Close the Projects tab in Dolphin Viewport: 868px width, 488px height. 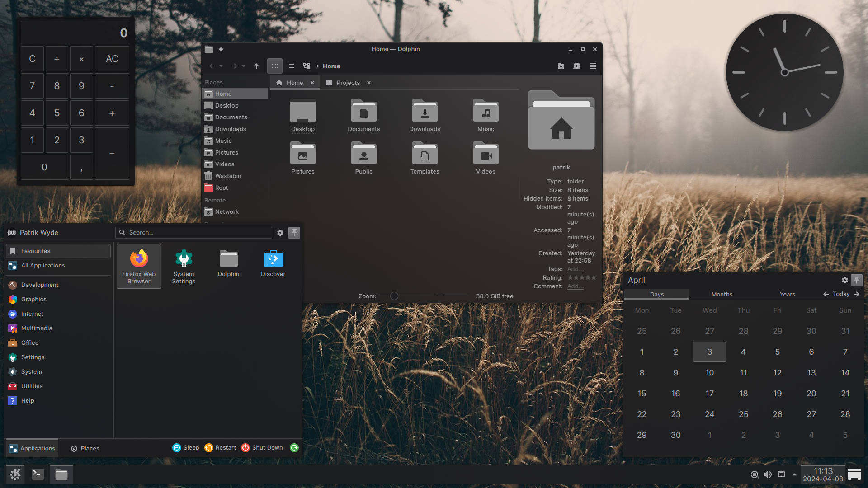coord(369,83)
